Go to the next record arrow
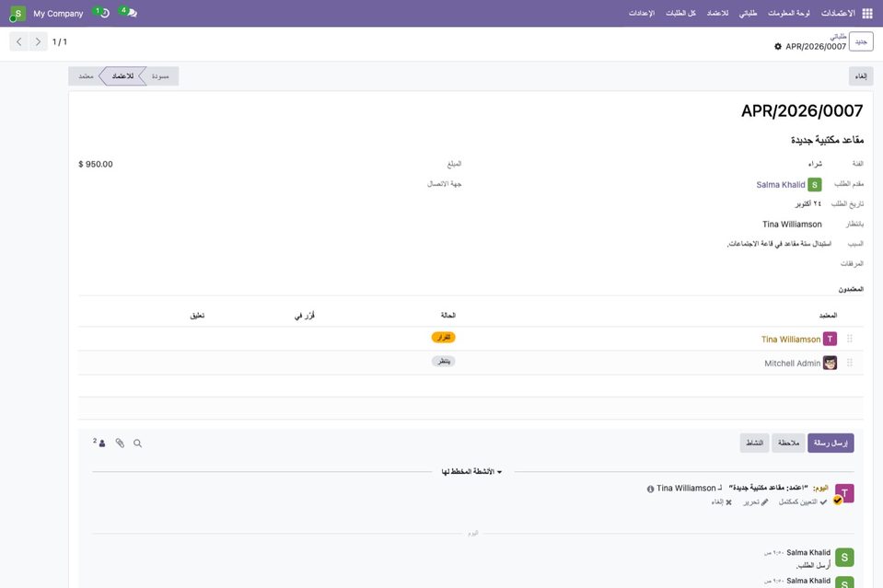 38,41
